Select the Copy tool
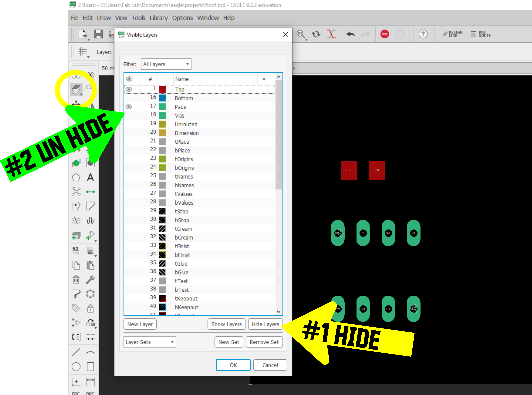The width and height of the screenshot is (532, 395). point(76,265)
